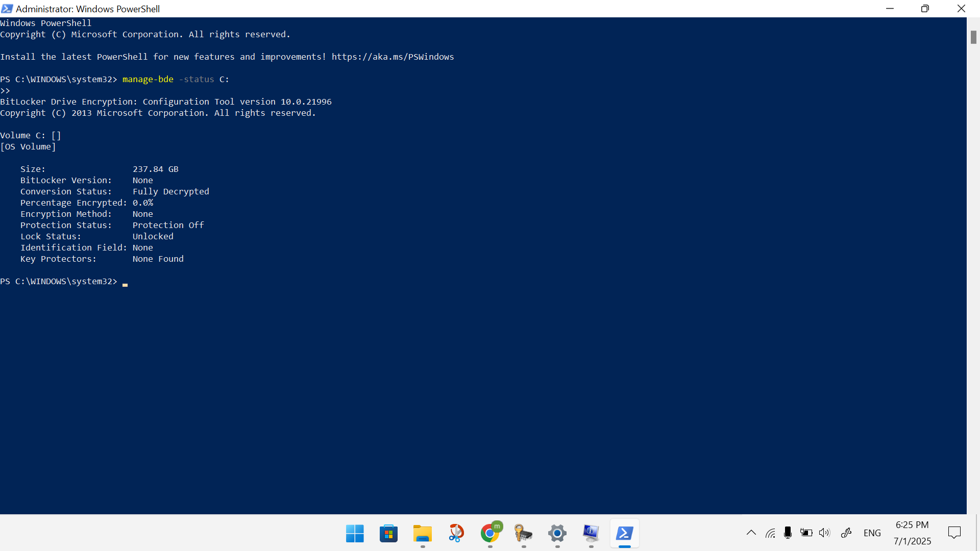The width and height of the screenshot is (980, 551).
Task: Expand hidden system tray icons chevron
Action: [751, 533]
